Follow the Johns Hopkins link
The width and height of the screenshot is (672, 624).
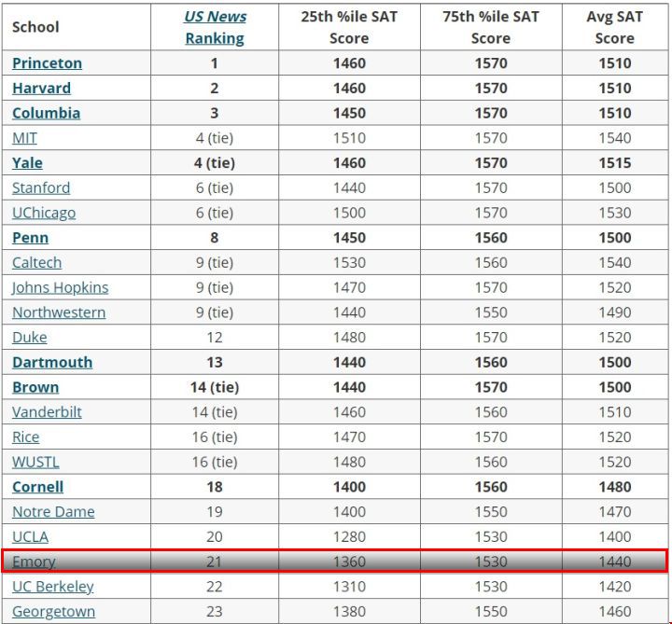tap(60, 287)
